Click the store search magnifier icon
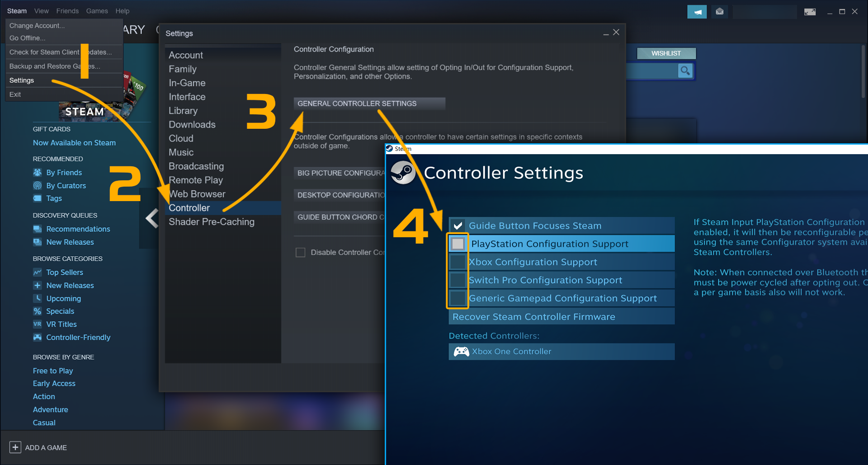The width and height of the screenshot is (868, 465). [x=685, y=71]
